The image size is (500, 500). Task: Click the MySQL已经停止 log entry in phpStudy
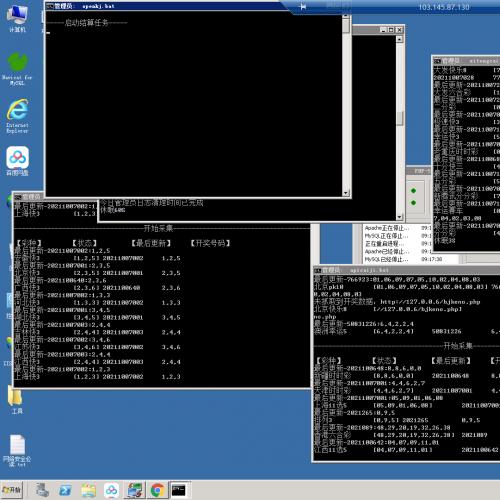[x=386, y=259]
